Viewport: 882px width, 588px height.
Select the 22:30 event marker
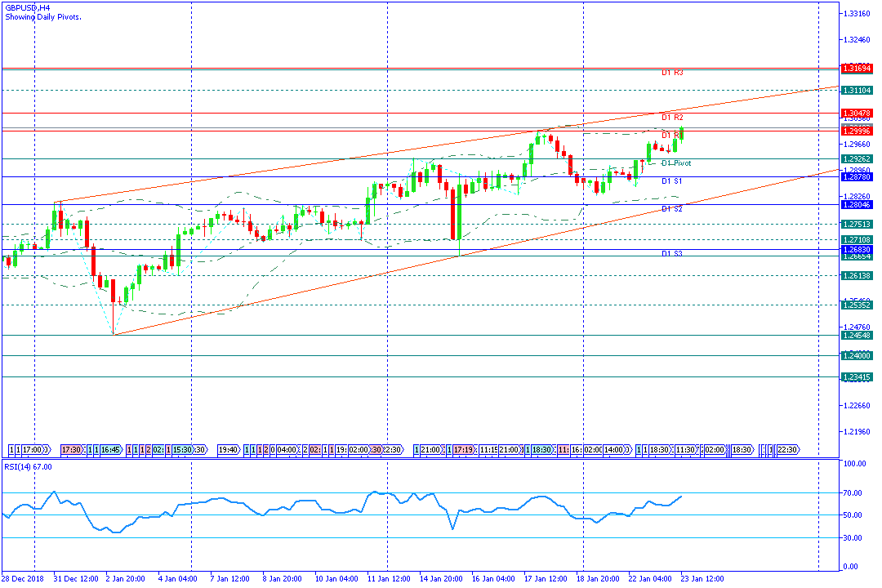pyautogui.click(x=787, y=450)
